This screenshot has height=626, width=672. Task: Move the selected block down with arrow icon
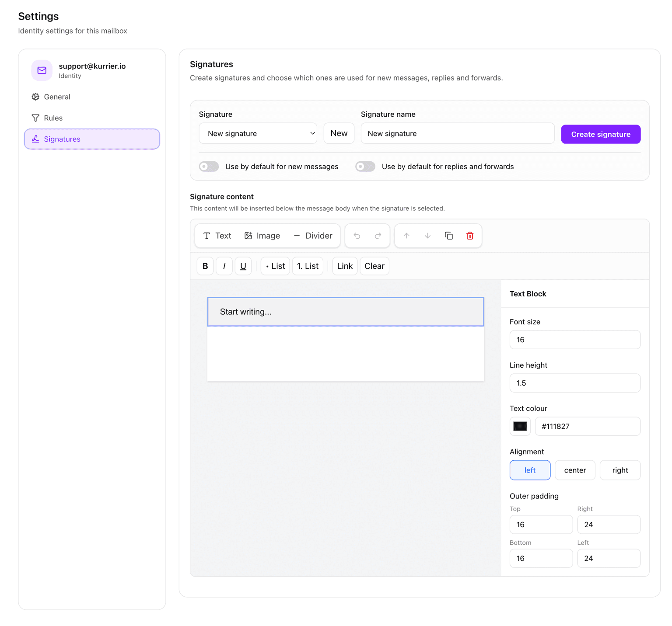pos(427,236)
